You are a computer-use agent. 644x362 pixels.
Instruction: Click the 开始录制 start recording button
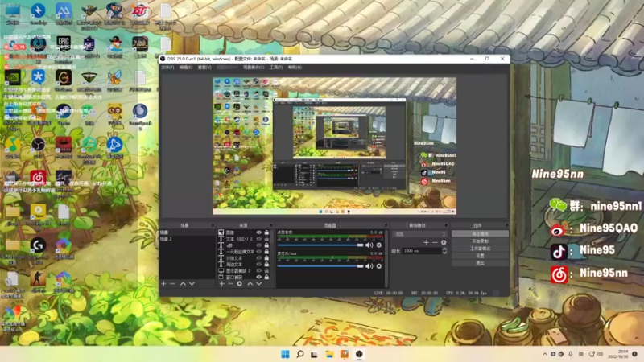pyautogui.click(x=480, y=241)
